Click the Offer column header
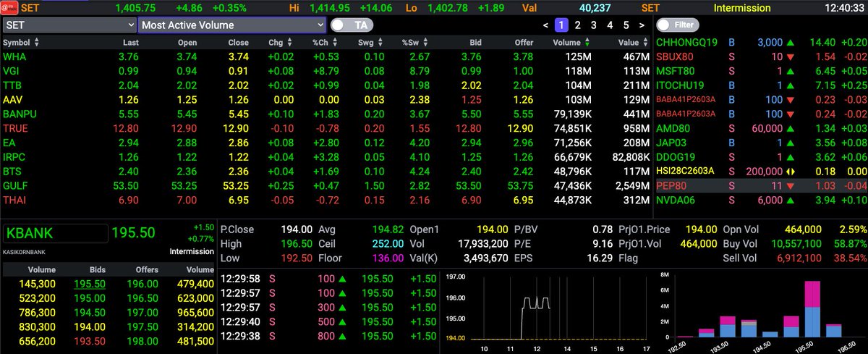 (524, 43)
